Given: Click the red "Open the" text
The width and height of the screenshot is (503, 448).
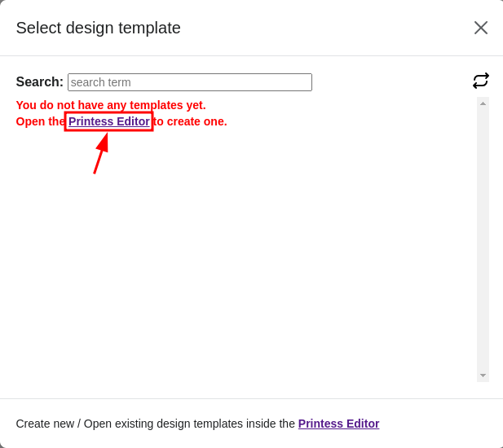Looking at the screenshot, I should click(x=41, y=121).
